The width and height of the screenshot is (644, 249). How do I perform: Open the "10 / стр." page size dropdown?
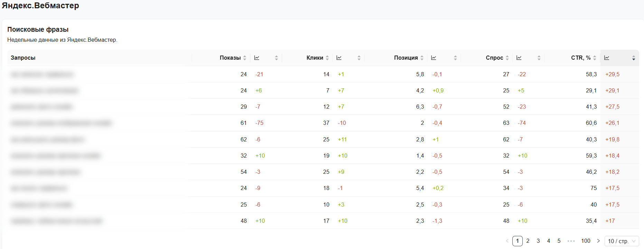coord(622,241)
